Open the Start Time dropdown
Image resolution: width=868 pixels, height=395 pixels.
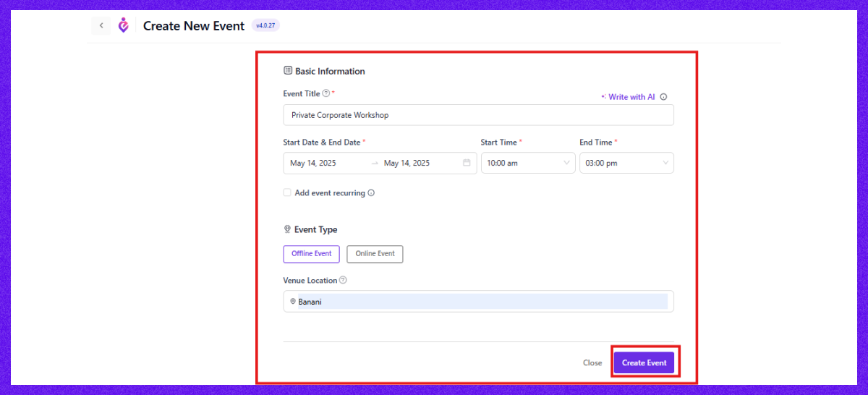click(526, 163)
